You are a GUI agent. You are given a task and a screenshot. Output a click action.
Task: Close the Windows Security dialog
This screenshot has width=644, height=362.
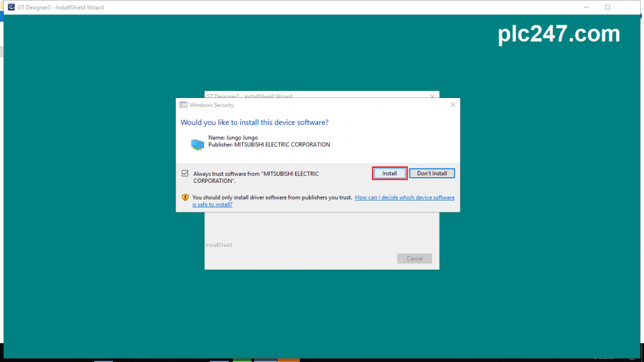[x=453, y=105]
